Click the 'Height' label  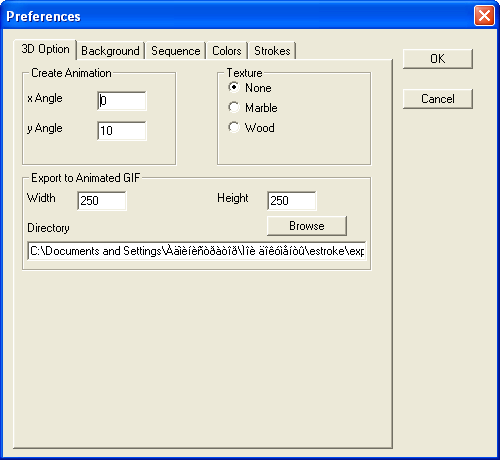(x=233, y=198)
